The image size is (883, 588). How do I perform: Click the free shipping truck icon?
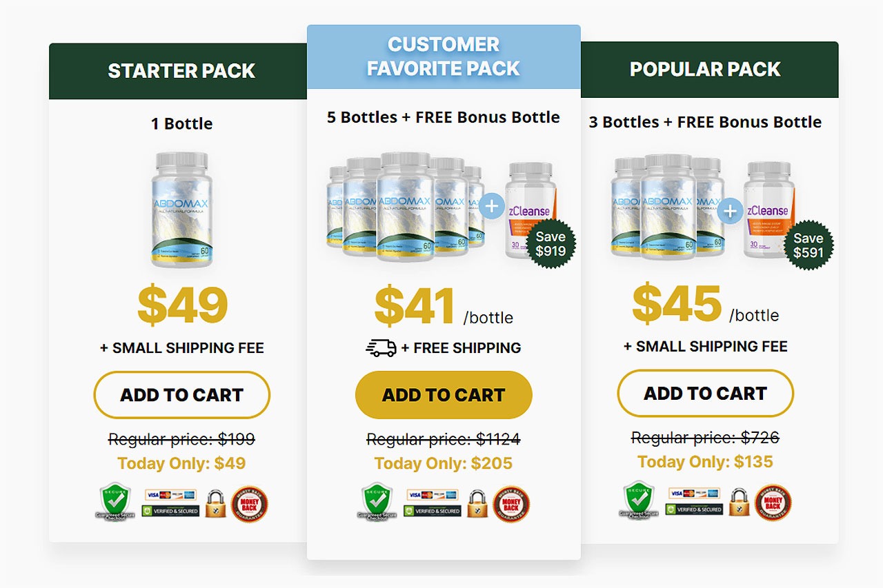[x=381, y=348]
